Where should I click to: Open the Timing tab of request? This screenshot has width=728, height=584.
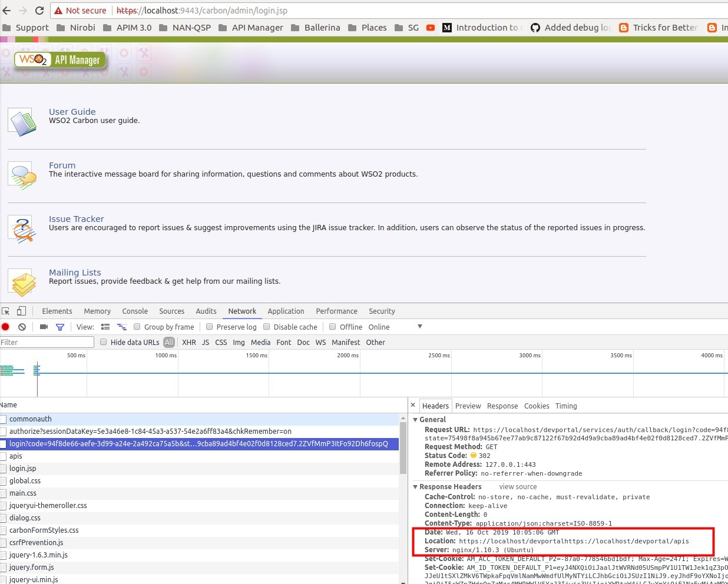click(x=566, y=406)
